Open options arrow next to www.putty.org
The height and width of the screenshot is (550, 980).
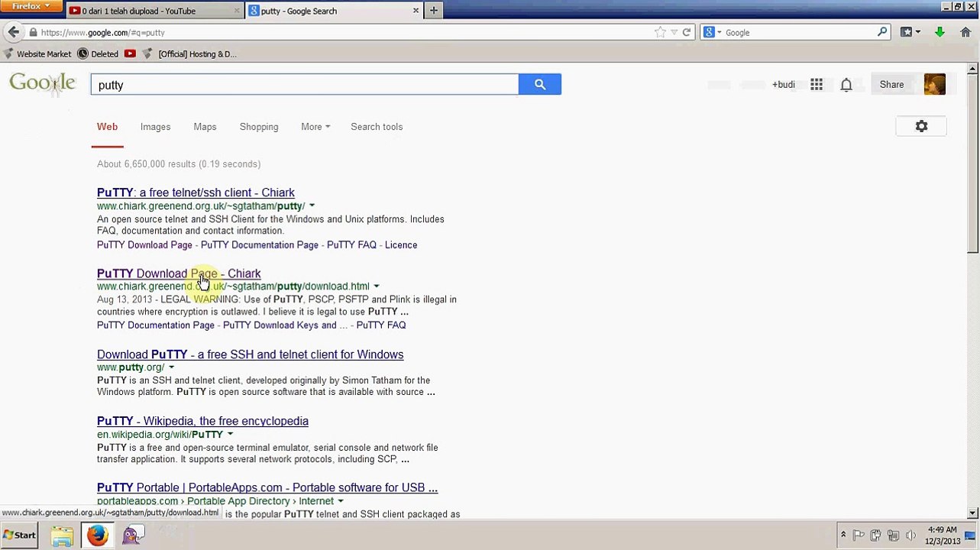pos(171,367)
